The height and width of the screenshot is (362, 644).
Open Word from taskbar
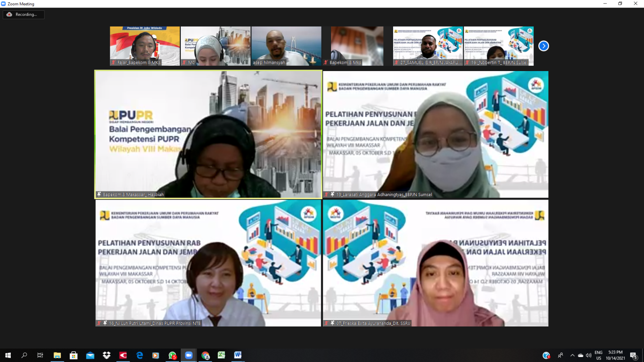coord(238,355)
